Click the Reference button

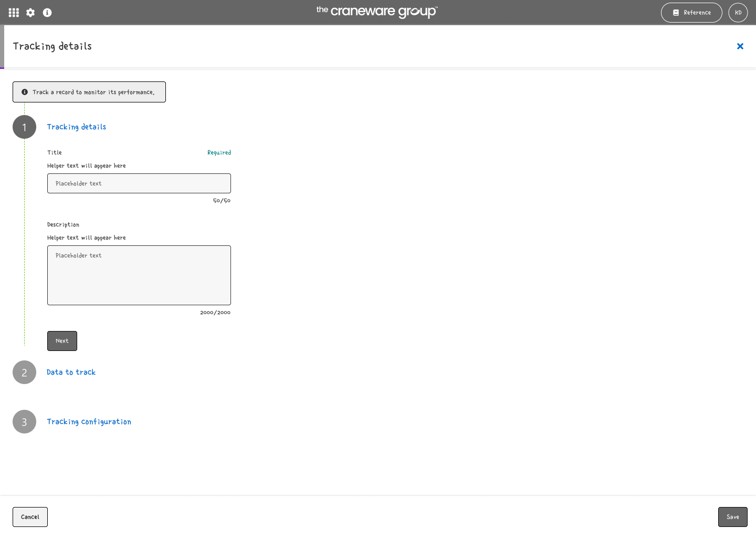(691, 13)
